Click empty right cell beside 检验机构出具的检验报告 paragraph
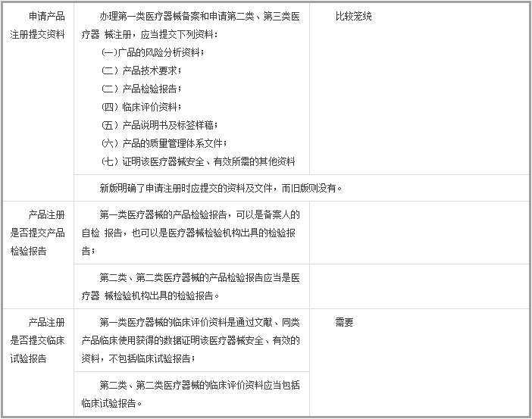The height and width of the screenshot is (419, 532). tap(418, 286)
